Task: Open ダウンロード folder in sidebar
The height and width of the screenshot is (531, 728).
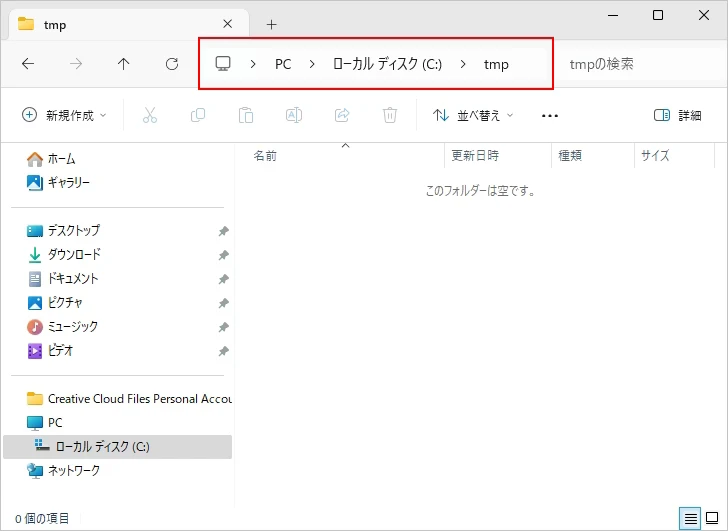Action: [74, 254]
